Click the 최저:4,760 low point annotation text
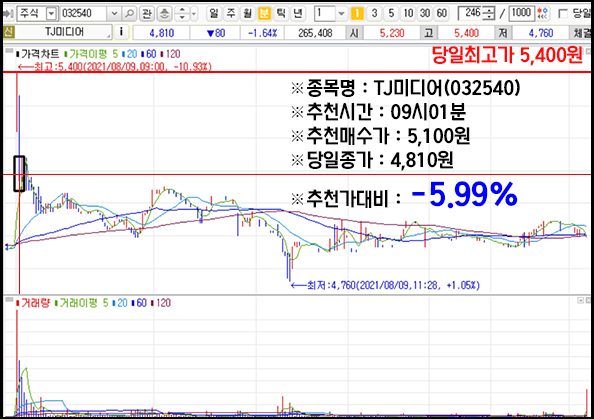 (x=385, y=285)
